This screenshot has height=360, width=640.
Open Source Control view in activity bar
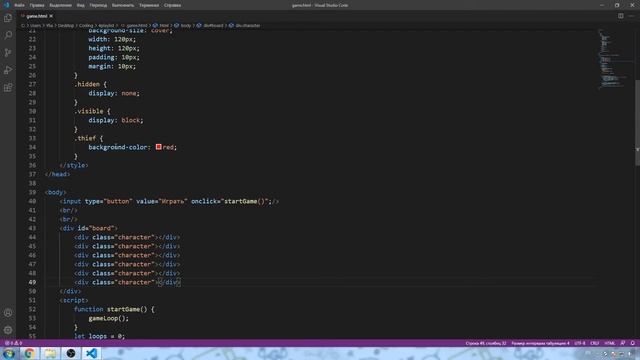click(x=8, y=53)
